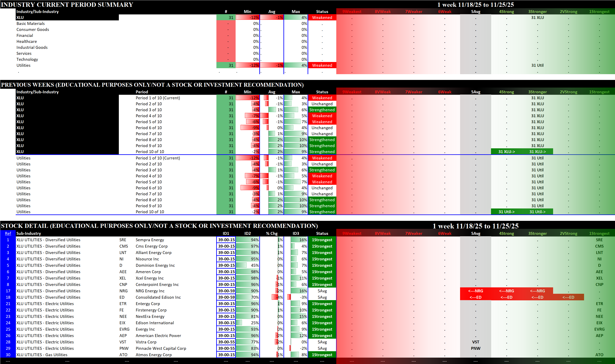Click the 39-00-55 ID1 cell for Vistra Corp
Screen dimensions: 615x364
pyautogui.click(x=226, y=342)
